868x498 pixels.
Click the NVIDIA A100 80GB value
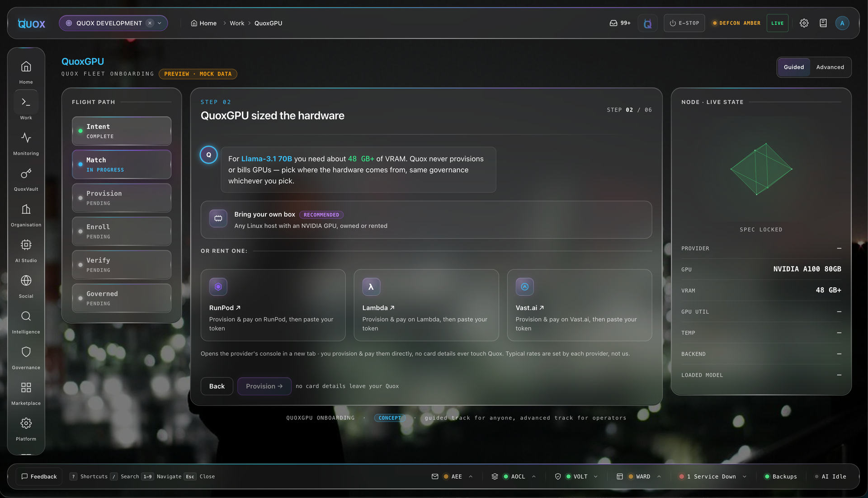pyautogui.click(x=807, y=269)
